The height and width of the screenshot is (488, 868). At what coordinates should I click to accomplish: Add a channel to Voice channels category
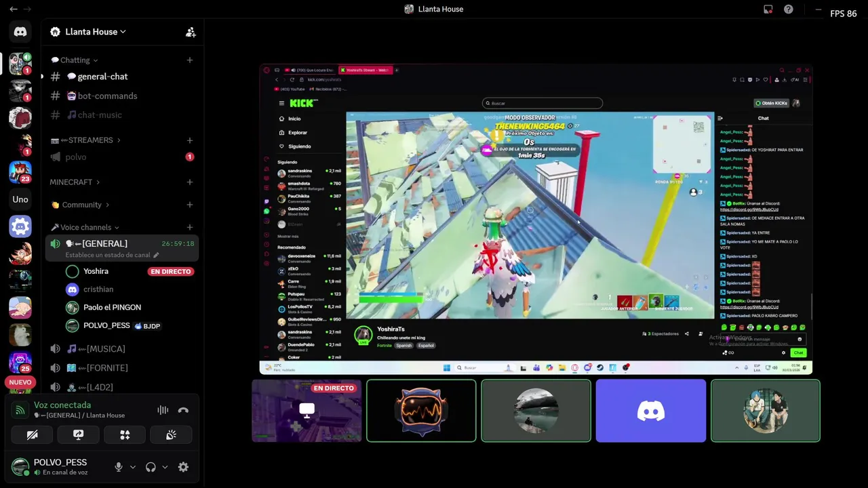click(190, 227)
